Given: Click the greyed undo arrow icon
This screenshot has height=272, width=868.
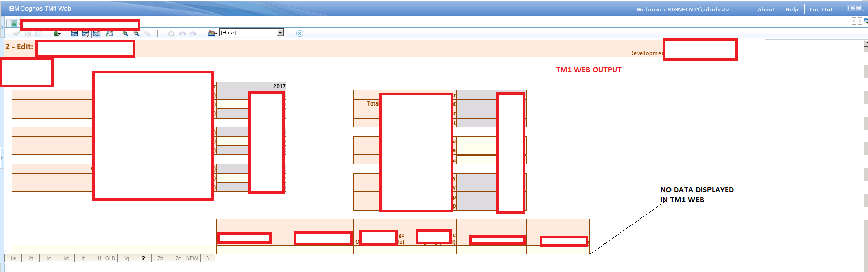Looking at the screenshot, I should click(x=182, y=33).
